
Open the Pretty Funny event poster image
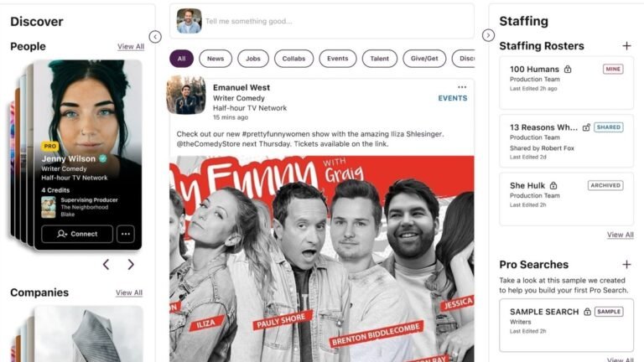(322, 259)
